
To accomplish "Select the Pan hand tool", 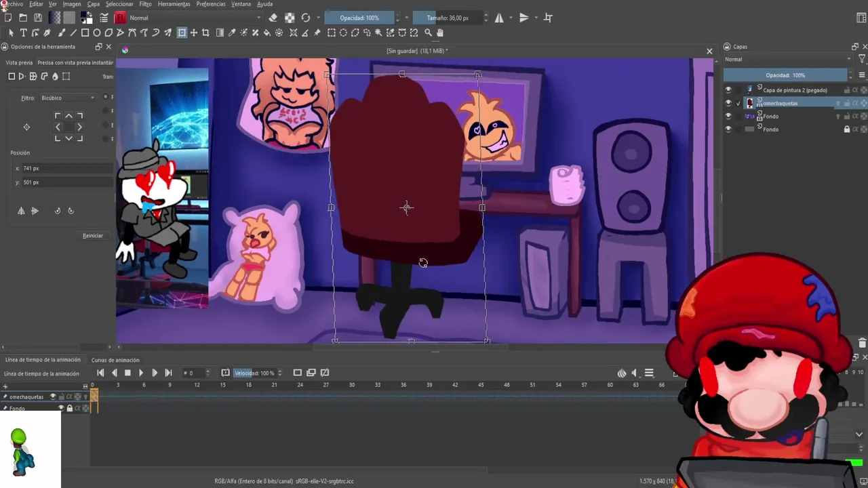I will [440, 33].
